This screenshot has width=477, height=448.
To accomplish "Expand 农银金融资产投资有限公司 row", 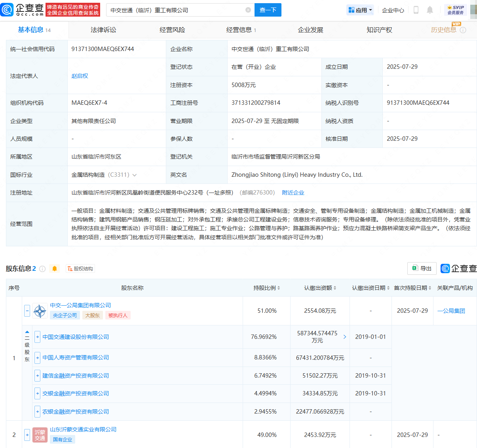I will pyautogui.click(x=37, y=412).
